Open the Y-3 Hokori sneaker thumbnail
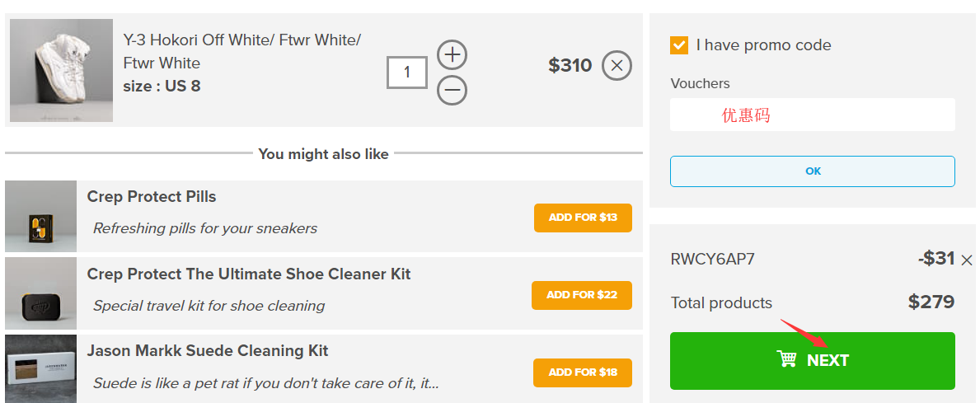Image resolution: width=980 pixels, height=403 pixels. (x=61, y=71)
